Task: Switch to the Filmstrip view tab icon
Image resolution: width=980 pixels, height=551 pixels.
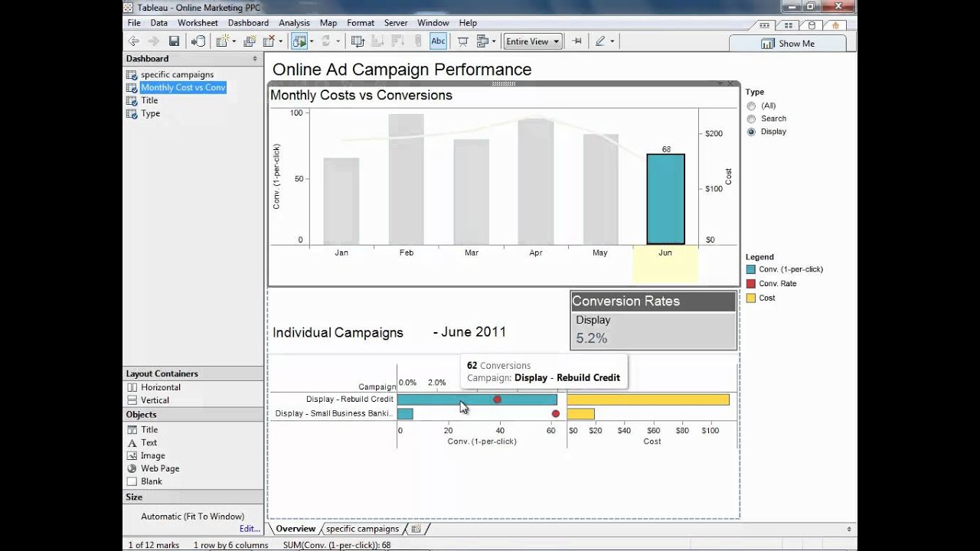Action: (765, 25)
